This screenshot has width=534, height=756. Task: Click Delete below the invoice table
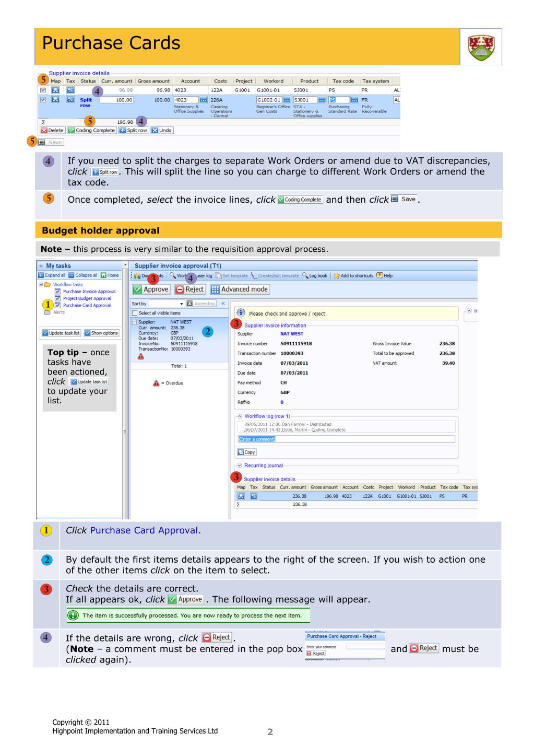52,130
